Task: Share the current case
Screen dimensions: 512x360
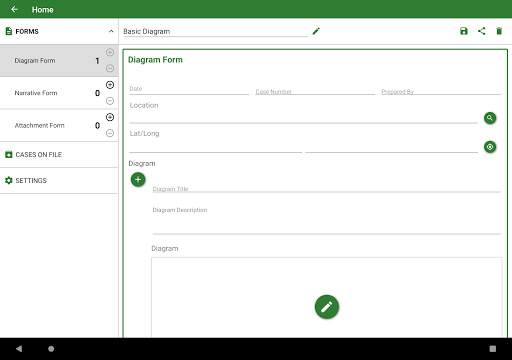Action: (482, 31)
